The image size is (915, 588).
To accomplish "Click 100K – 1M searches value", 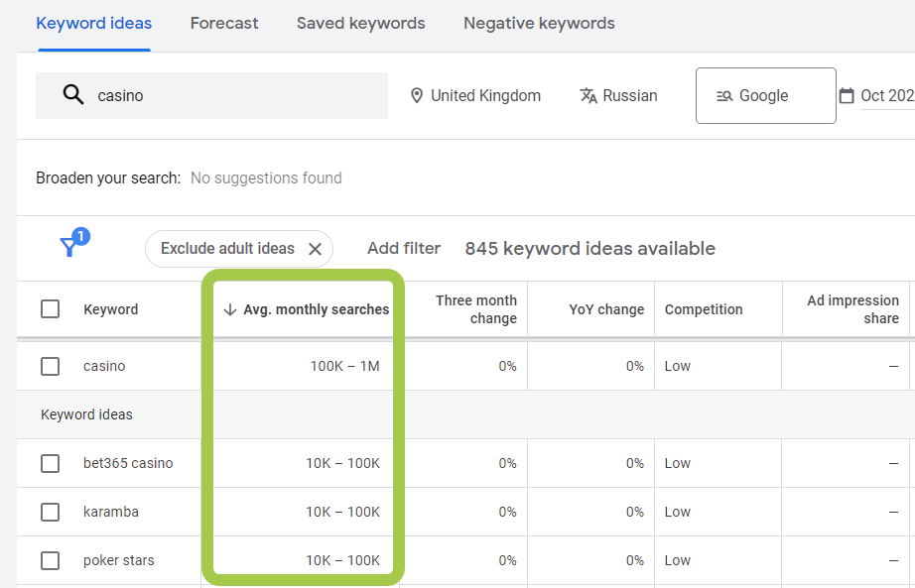I will tap(345, 366).
